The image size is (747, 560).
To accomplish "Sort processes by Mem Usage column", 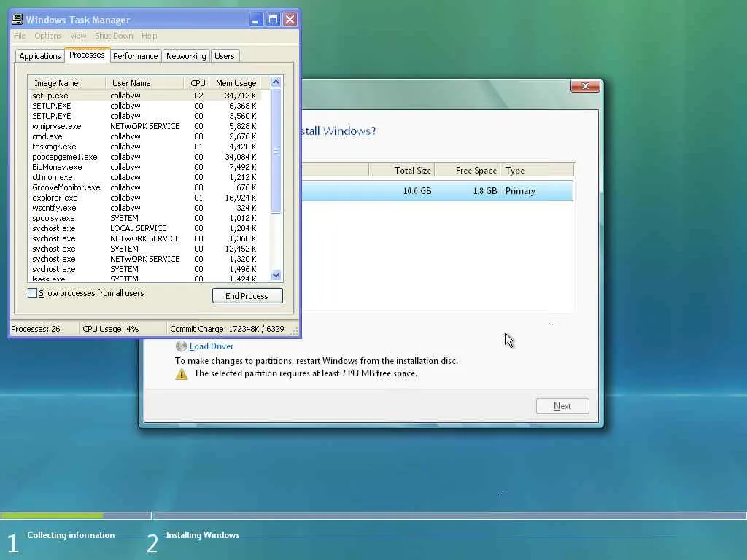I will coord(236,83).
